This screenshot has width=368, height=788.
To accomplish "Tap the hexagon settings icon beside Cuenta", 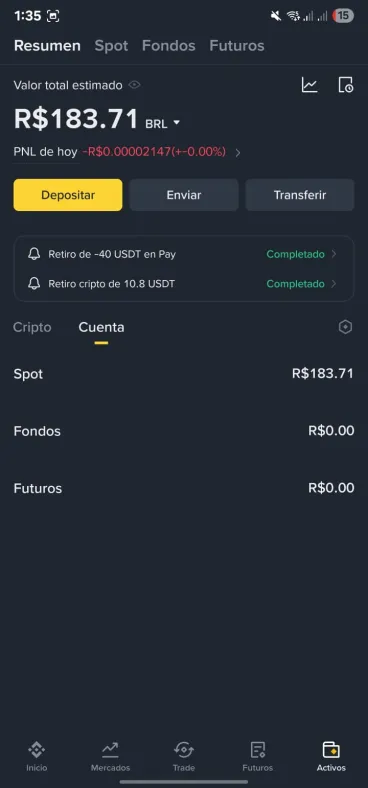I will tap(345, 327).
